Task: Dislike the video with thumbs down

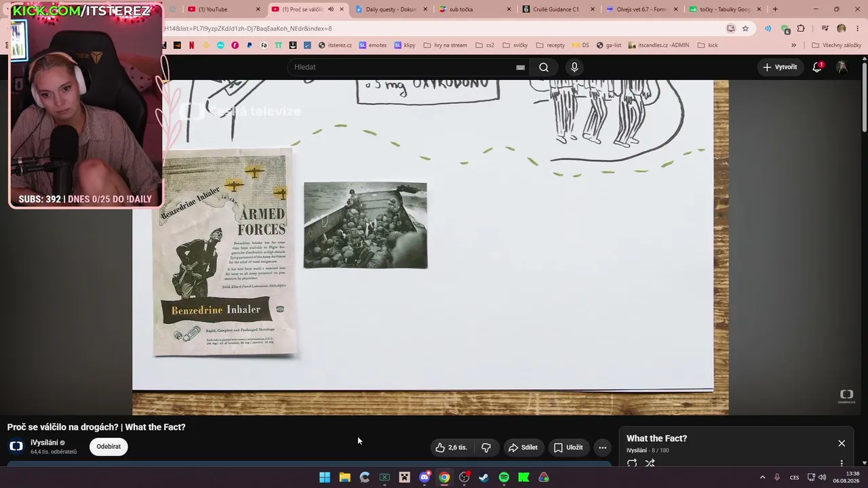Action: click(486, 447)
